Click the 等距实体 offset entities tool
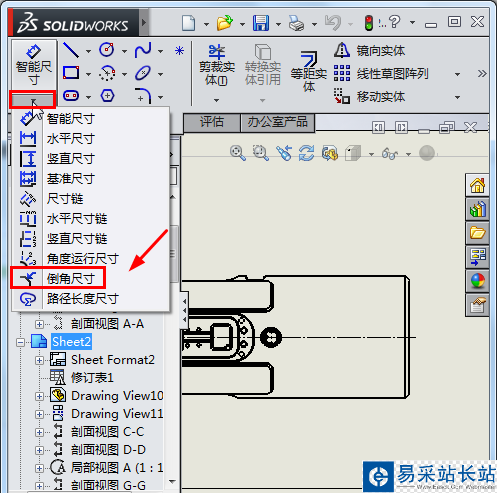The image size is (497, 493). [308, 72]
